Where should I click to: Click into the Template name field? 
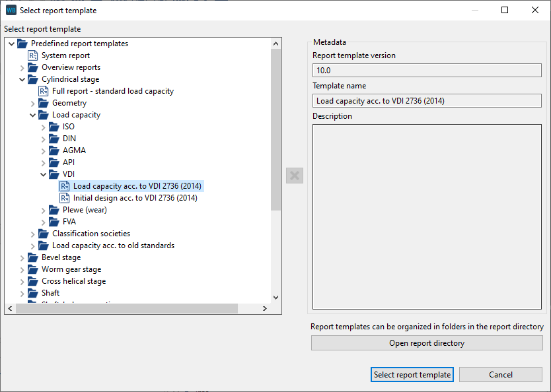[x=427, y=101]
